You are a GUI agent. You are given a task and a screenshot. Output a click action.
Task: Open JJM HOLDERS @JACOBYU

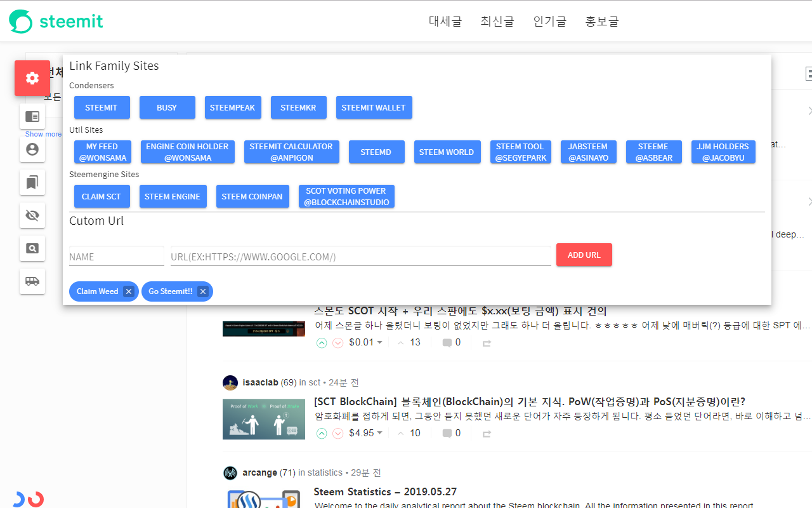pyautogui.click(x=723, y=152)
